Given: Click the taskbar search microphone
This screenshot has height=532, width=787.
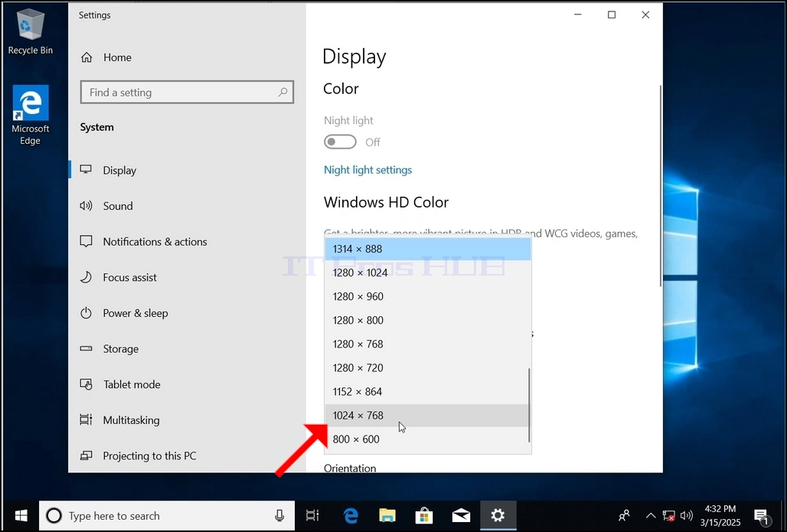Looking at the screenshot, I should click(279, 515).
